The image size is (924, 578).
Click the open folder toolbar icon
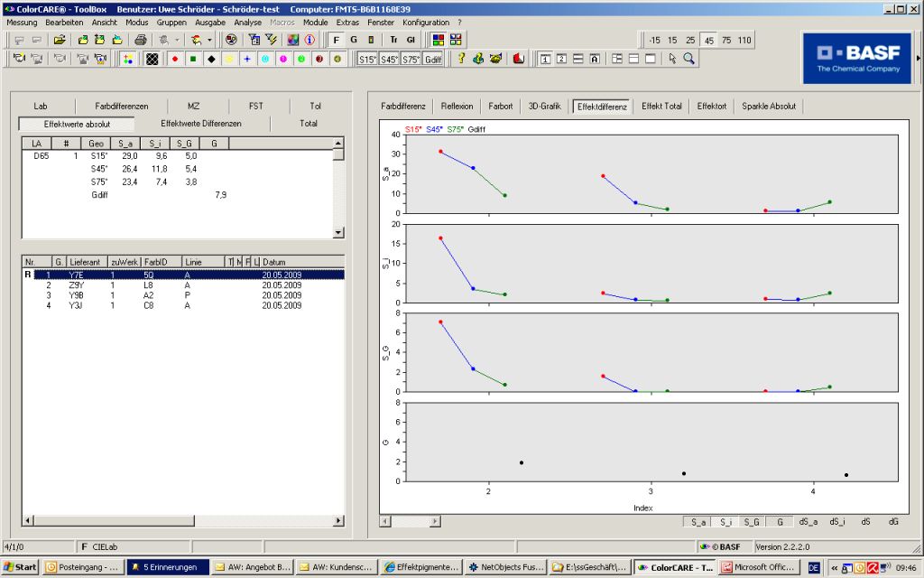tap(60, 40)
